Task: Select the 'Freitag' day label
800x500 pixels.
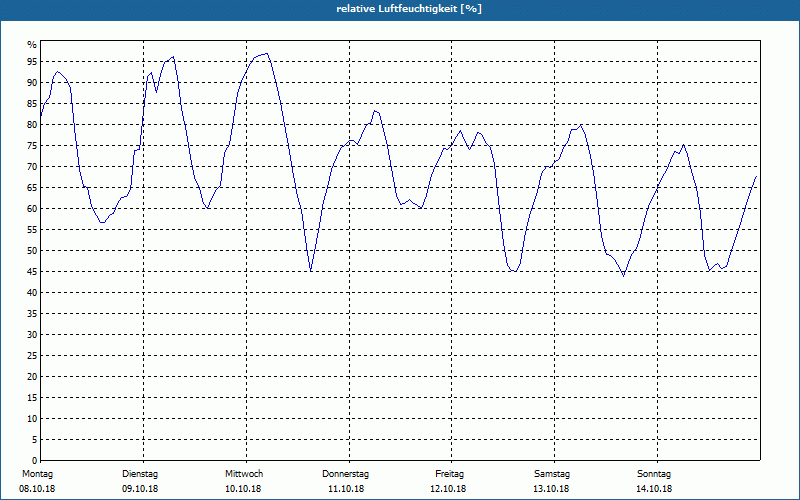Action: pos(449,474)
